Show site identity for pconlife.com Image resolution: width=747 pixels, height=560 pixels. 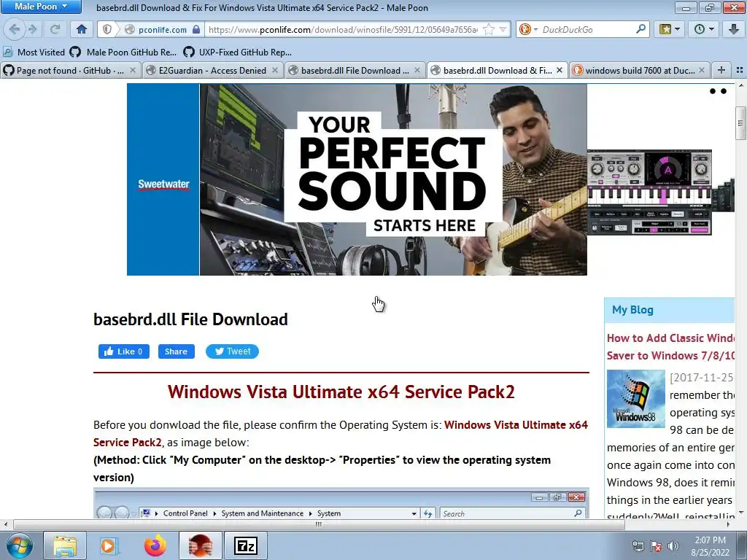point(163,29)
